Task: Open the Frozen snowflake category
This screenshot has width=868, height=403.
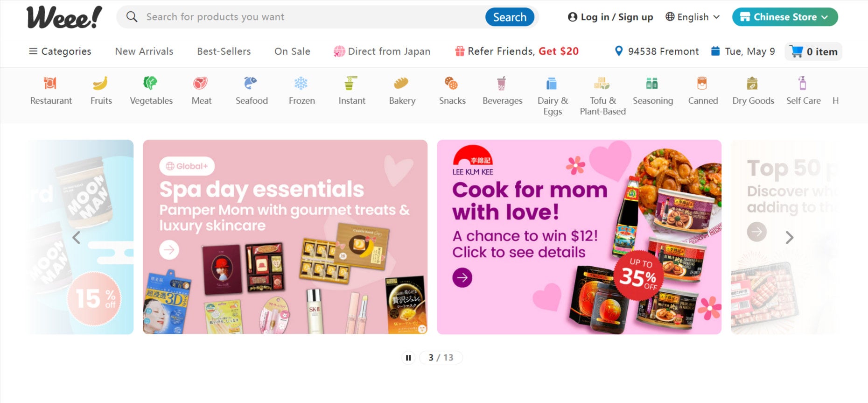Action: [301, 91]
